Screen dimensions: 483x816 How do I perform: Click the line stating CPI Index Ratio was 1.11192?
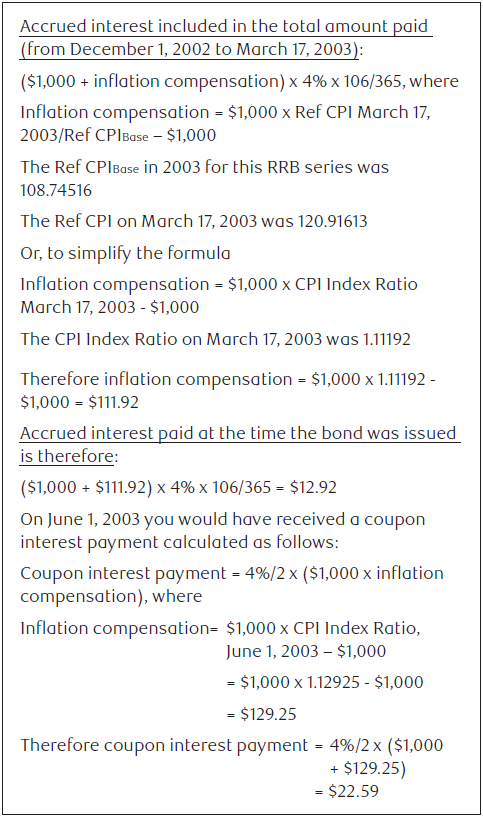[215, 339]
